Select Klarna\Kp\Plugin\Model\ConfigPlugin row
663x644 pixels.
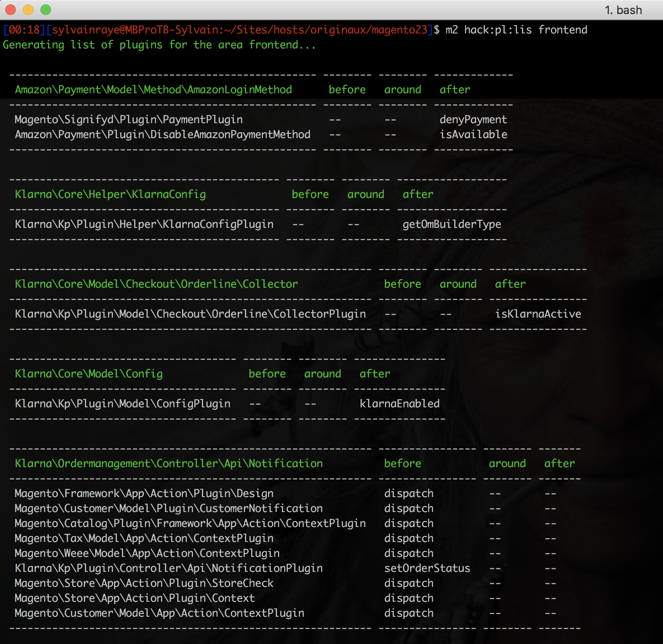tap(227, 404)
